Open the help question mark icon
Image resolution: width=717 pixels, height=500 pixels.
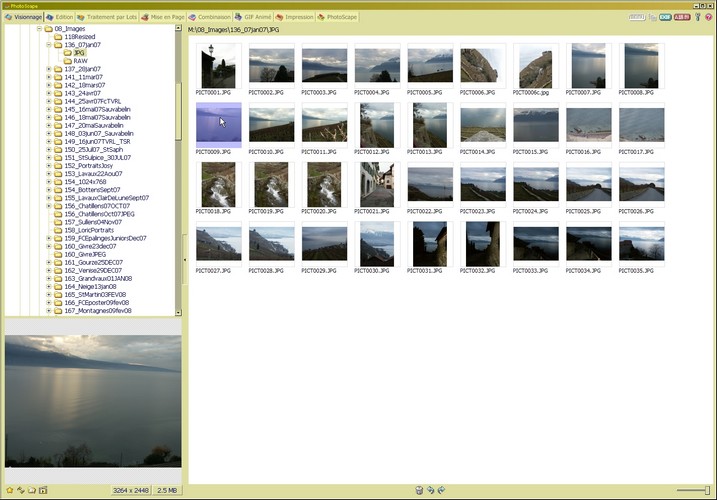pyautogui.click(x=709, y=17)
